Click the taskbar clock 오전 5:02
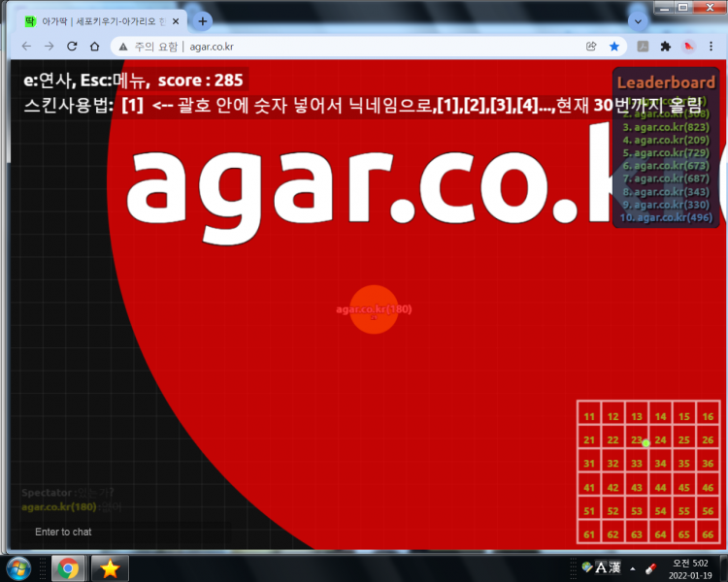This screenshot has height=582, width=728. point(690,564)
